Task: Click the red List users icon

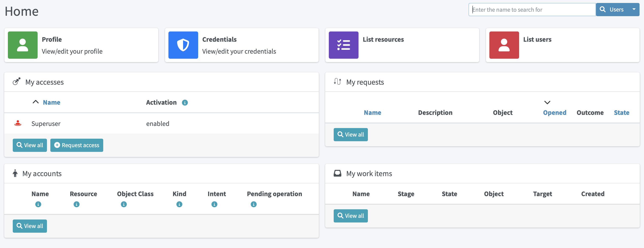Action: click(504, 45)
